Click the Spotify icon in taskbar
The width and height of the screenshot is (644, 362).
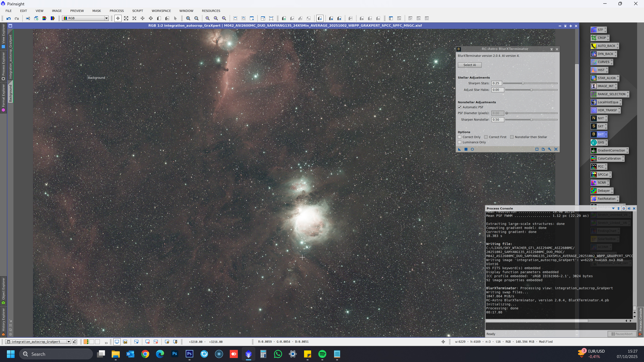(x=322, y=354)
